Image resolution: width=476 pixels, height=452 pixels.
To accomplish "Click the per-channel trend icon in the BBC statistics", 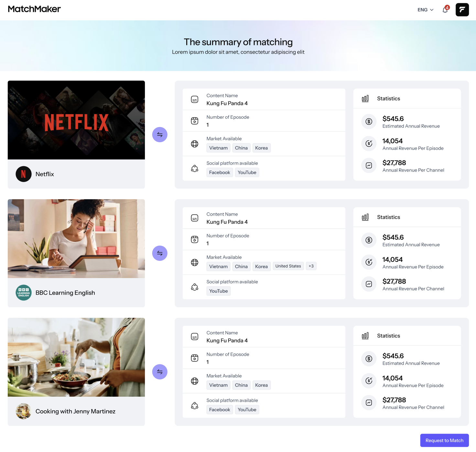I will coord(369,284).
